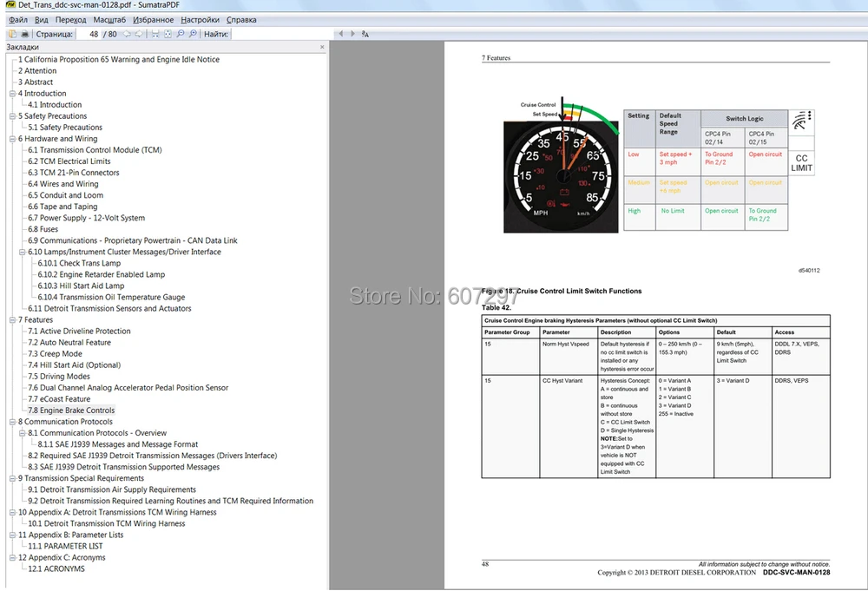The height and width of the screenshot is (591, 868).
Task: Go to 6.10.4 Transmission Oil Temperature Gauge
Action: pos(111,297)
